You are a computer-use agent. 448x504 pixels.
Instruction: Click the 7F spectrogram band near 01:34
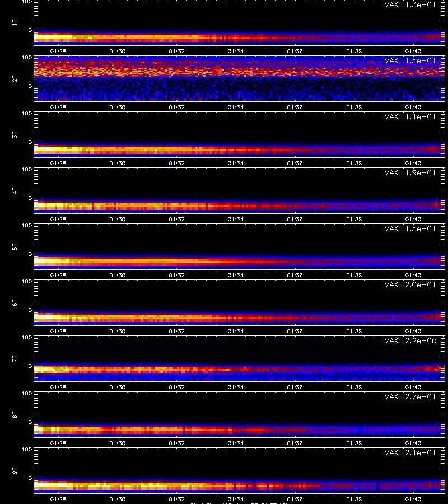pos(236,370)
